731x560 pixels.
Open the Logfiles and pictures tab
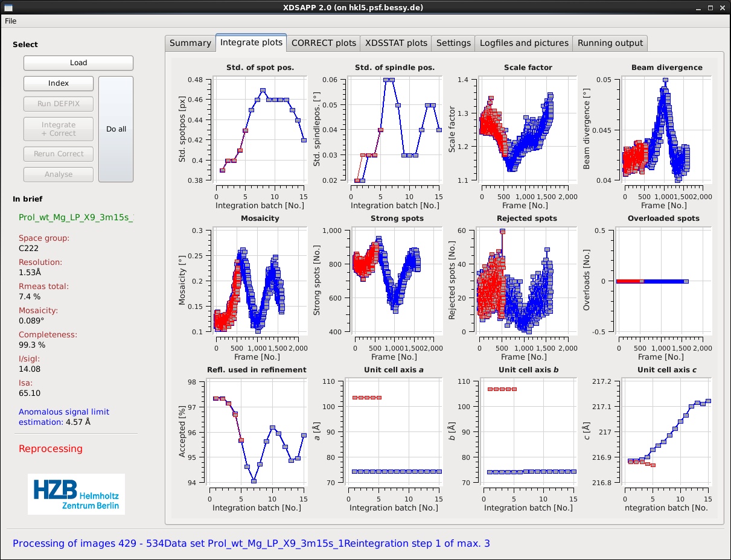point(524,43)
